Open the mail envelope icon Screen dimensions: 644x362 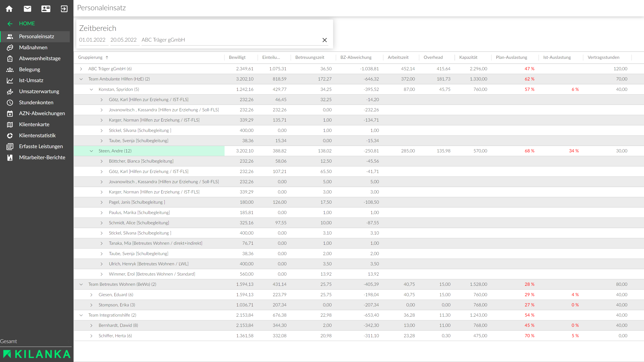click(28, 9)
